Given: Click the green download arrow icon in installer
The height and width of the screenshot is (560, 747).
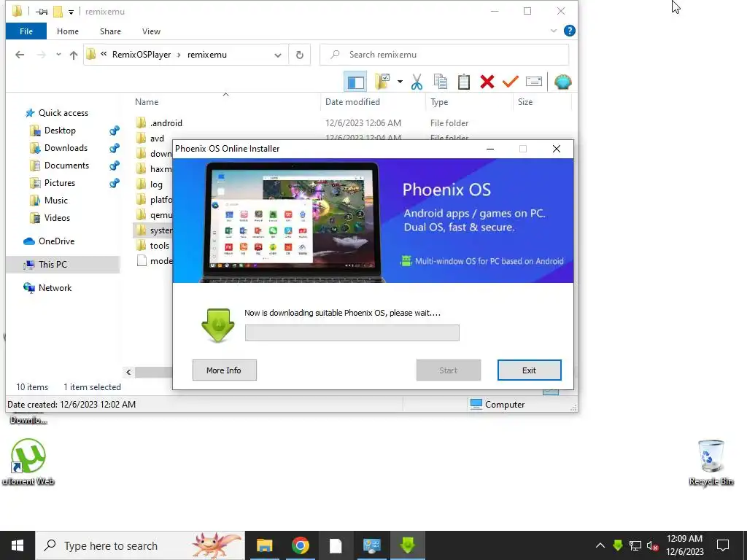Looking at the screenshot, I should (217, 325).
